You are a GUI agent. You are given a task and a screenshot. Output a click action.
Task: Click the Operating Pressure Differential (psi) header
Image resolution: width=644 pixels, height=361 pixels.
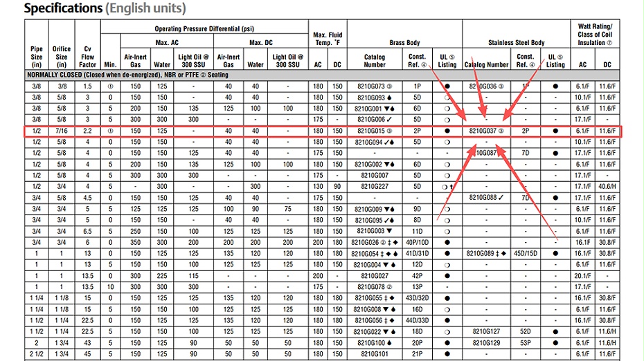(x=204, y=28)
